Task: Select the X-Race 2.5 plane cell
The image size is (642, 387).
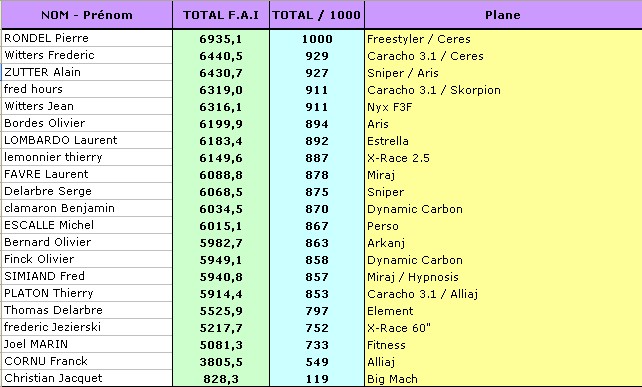Action: click(x=503, y=158)
